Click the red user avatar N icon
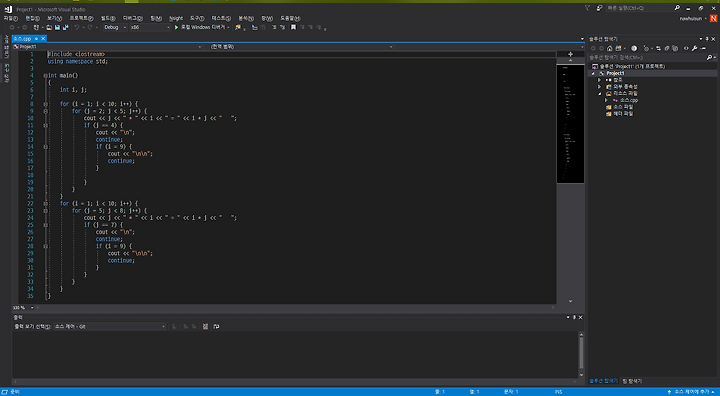 [713, 18]
